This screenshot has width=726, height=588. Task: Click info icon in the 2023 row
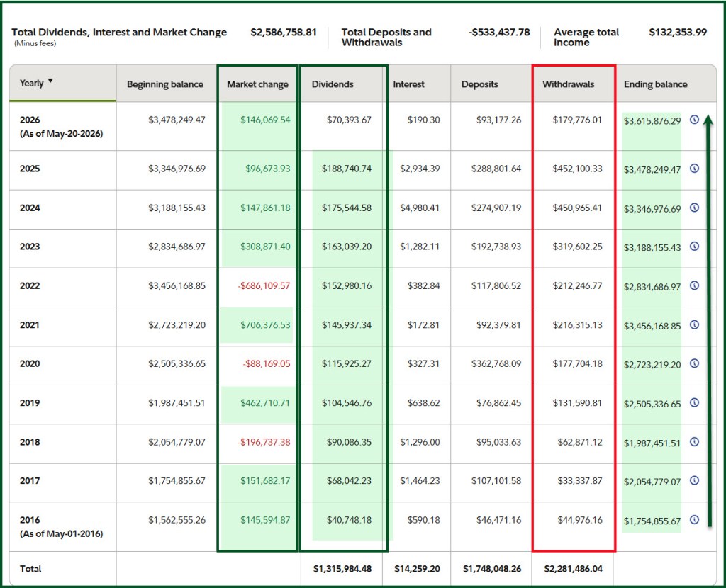(694, 246)
